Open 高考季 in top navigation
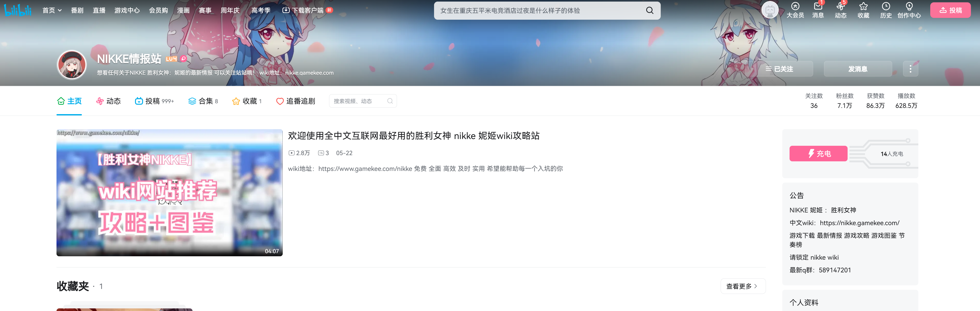The image size is (980, 311). pos(261,10)
